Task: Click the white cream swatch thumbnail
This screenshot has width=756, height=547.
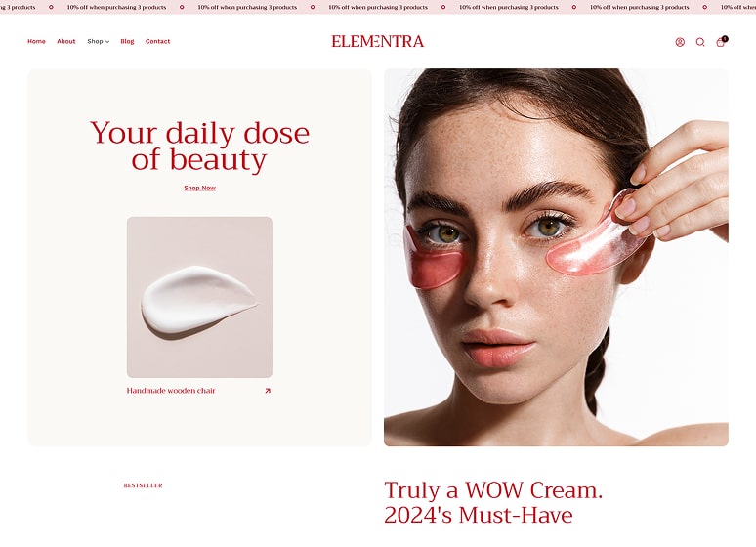Action: point(199,297)
